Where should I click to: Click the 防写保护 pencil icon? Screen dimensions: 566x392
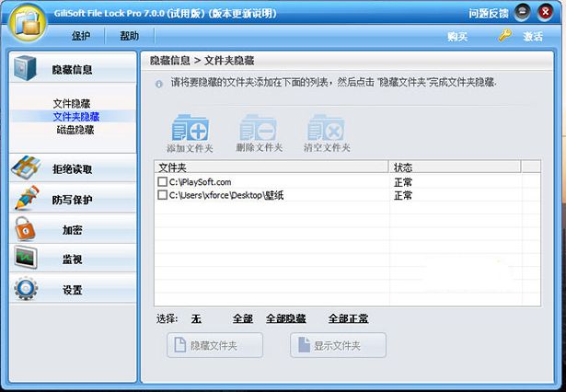tap(27, 198)
